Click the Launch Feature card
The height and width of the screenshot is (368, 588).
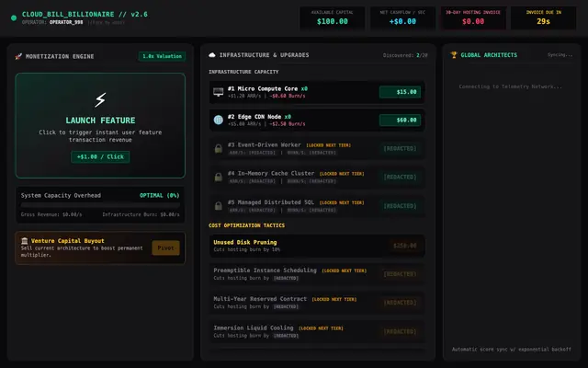coord(100,125)
